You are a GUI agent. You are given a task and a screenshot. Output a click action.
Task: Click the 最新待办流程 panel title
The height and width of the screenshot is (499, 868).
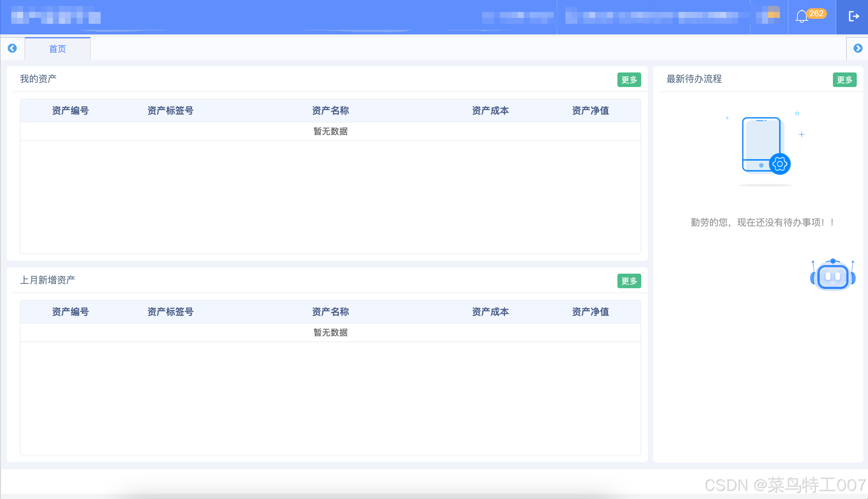(694, 79)
